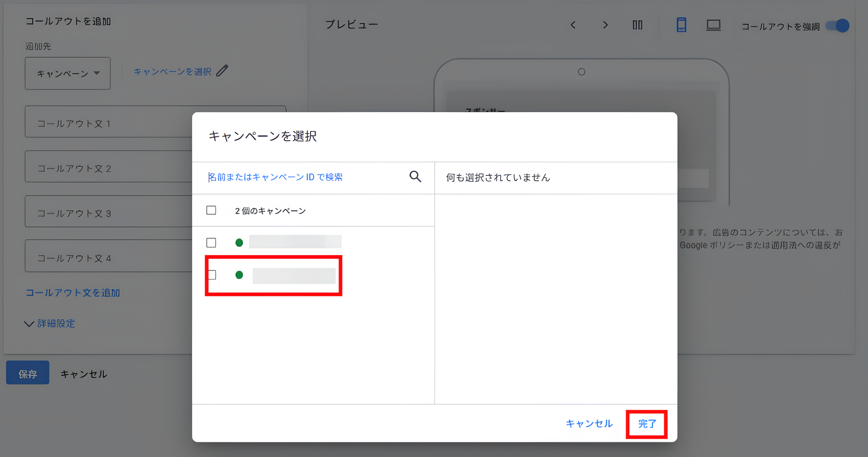The height and width of the screenshot is (457, 868).
Task: Click the キャンペーンを選択 link
Action: click(173, 71)
